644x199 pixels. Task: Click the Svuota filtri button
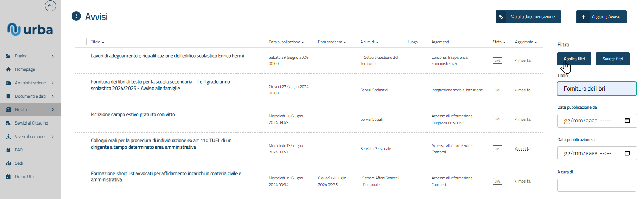612,59
